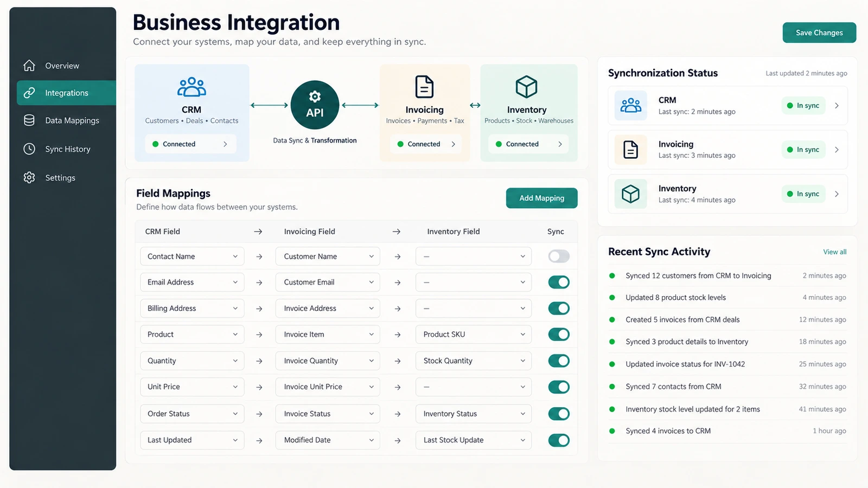The image size is (868, 488).
Task: Click 'Synced 3 product details to Inventory' entry
Action: click(727, 342)
